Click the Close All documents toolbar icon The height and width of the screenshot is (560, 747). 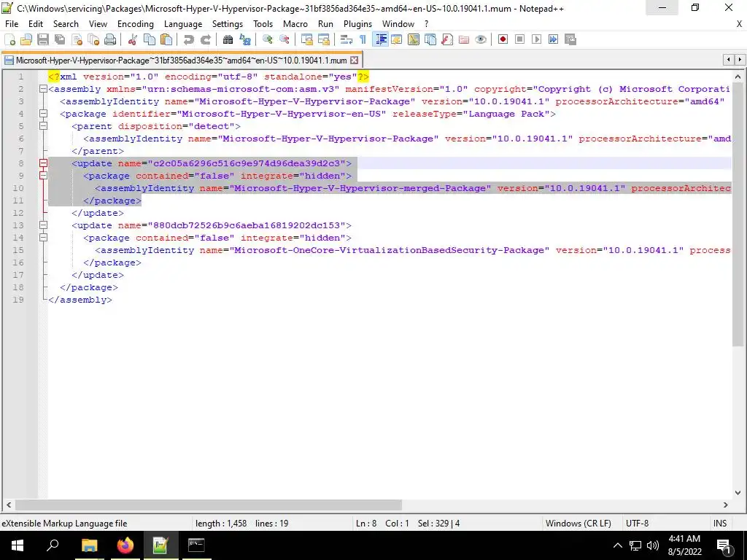93,39
